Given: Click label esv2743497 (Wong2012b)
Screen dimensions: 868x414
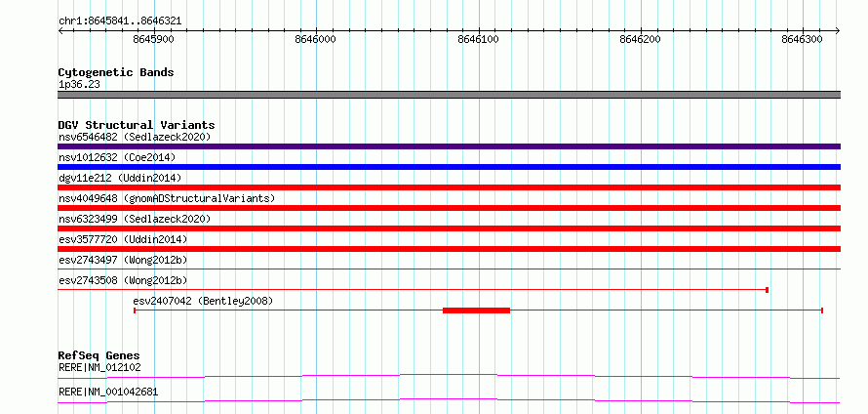Looking at the screenshot, I should (123, 260).
